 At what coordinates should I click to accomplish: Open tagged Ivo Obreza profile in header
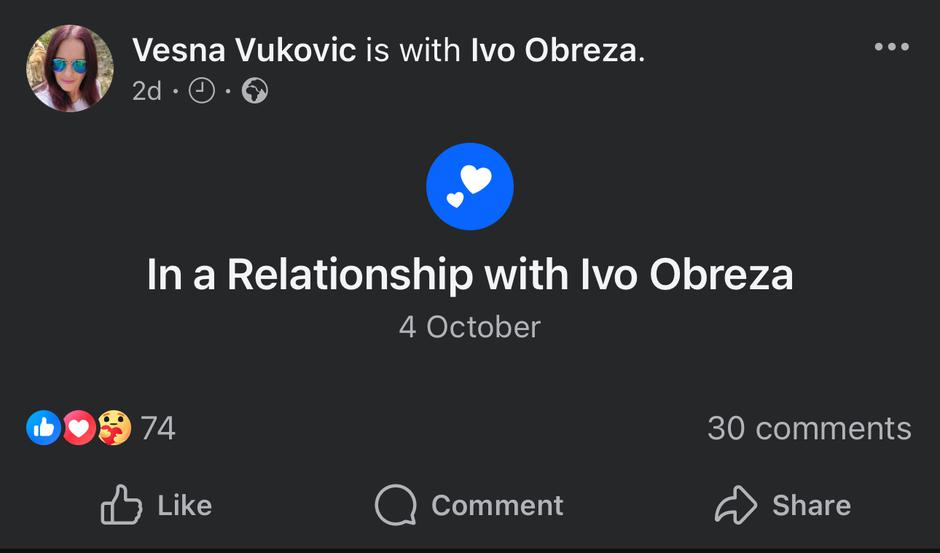(x=553, y=49)
